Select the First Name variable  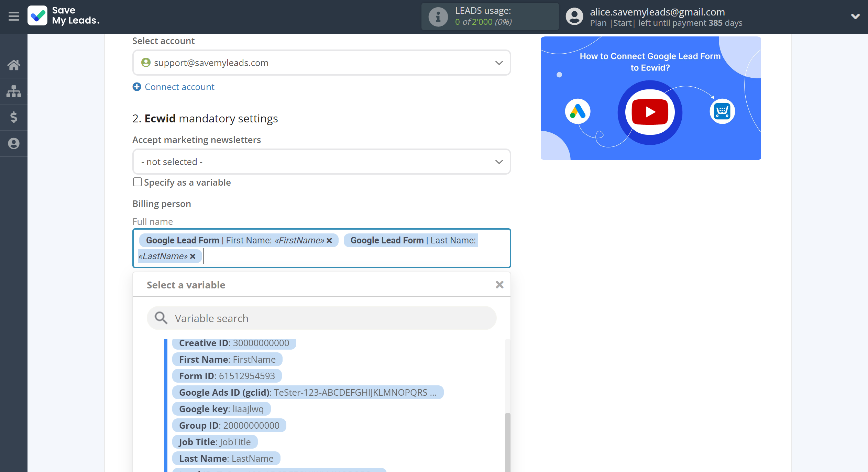click(x=227, y=360)
